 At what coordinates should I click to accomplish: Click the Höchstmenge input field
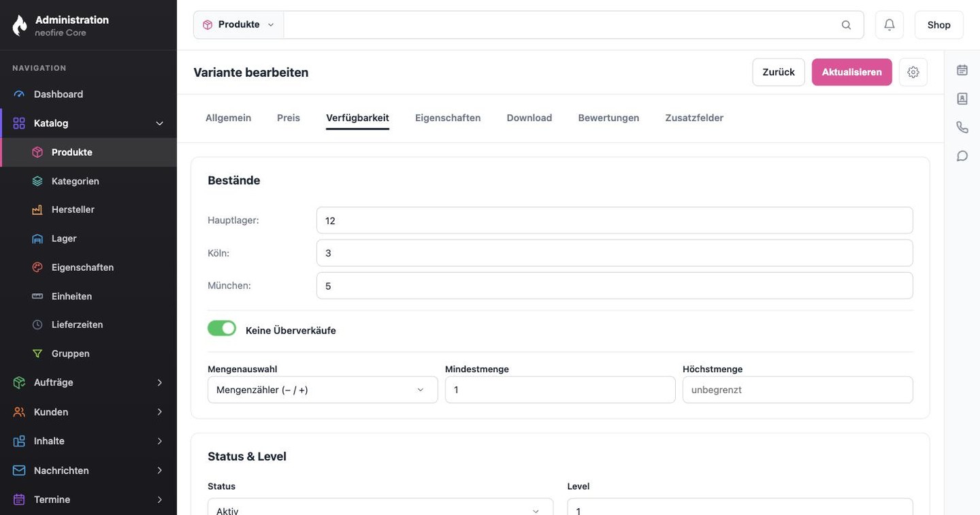tap(798, 390)
